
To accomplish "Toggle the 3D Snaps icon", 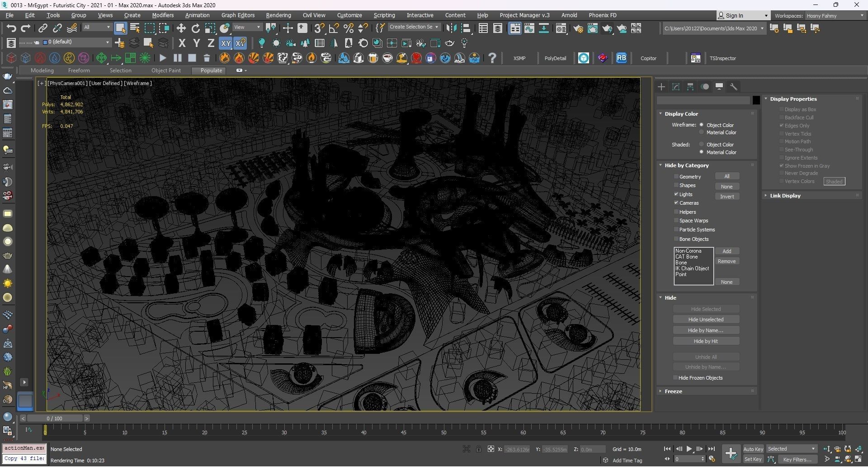I will click(319, 28).
